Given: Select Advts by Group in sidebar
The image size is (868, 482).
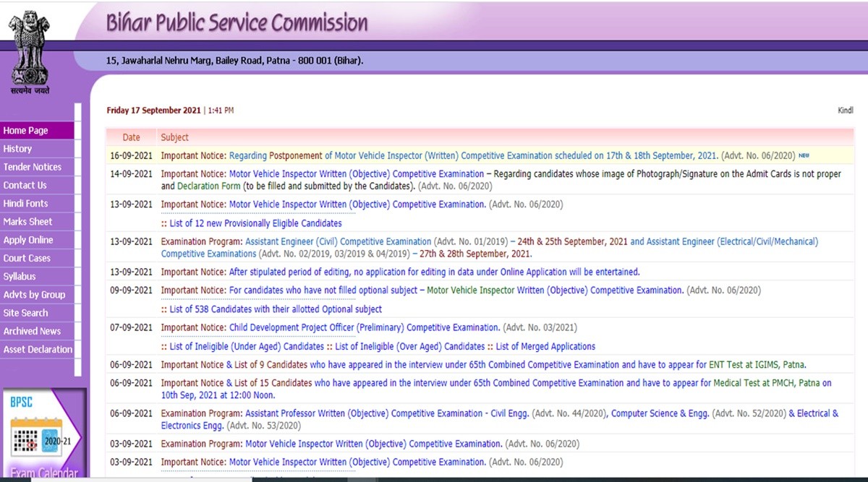Looking at the screenshot, I should pyautogui.click(x=34, y=295).
